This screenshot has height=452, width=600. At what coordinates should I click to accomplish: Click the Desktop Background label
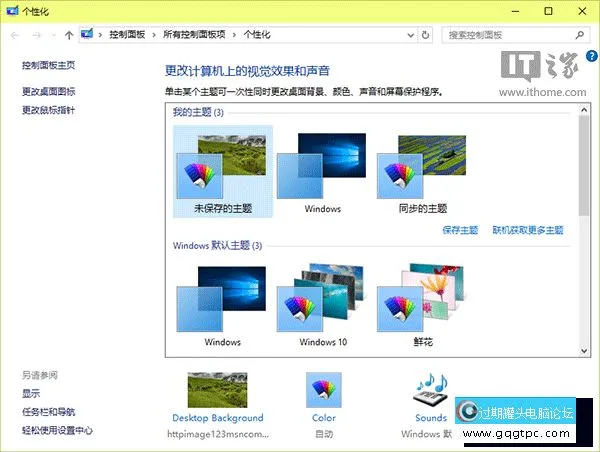218,418
